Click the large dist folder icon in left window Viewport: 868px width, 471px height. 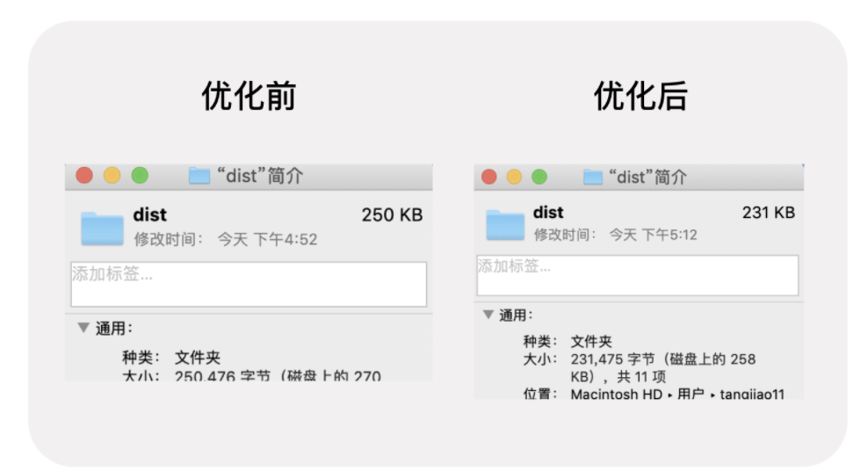pos(102,228)
